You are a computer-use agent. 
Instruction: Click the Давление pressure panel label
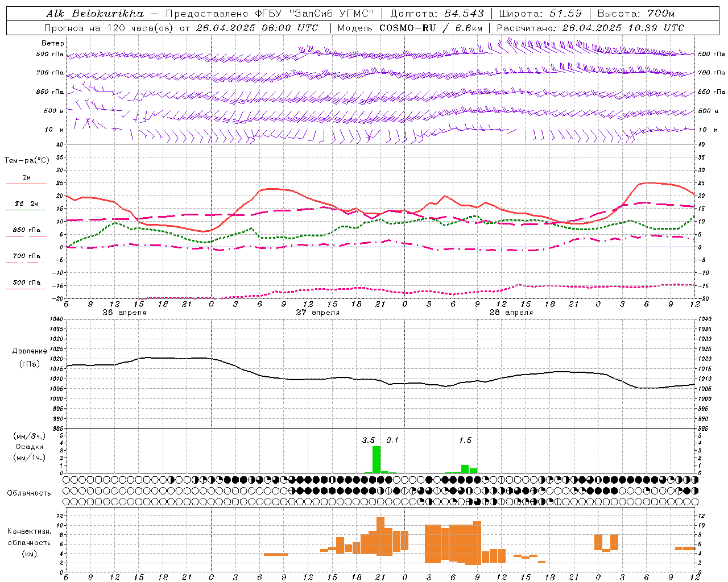30,351
